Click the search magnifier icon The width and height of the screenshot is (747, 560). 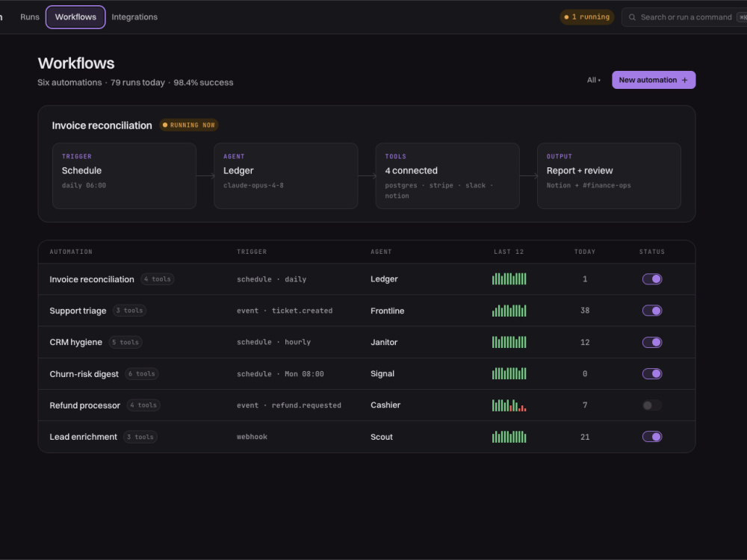(x=632, y=17)
